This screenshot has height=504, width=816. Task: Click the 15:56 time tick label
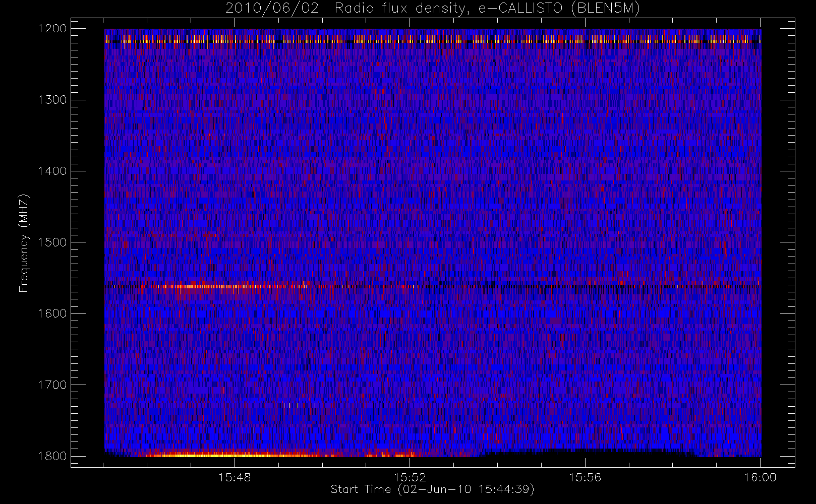point(585,477)
